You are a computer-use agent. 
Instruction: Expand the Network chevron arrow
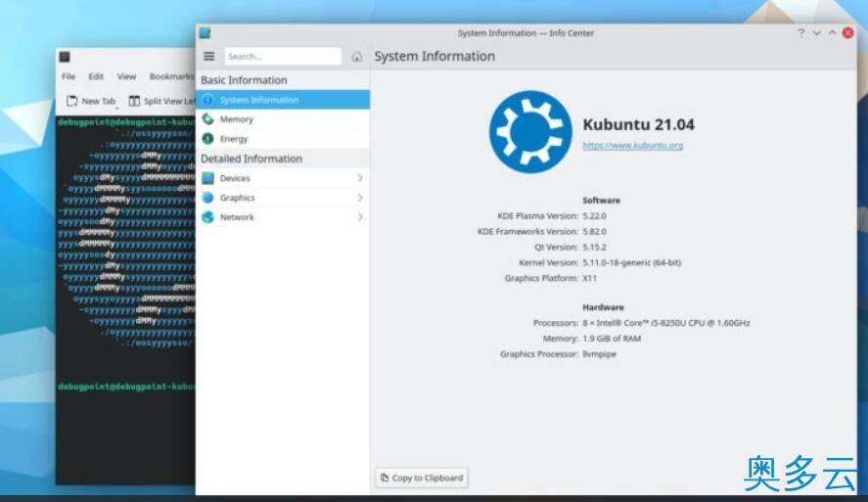pyautogui.click(x=360, y=217)
